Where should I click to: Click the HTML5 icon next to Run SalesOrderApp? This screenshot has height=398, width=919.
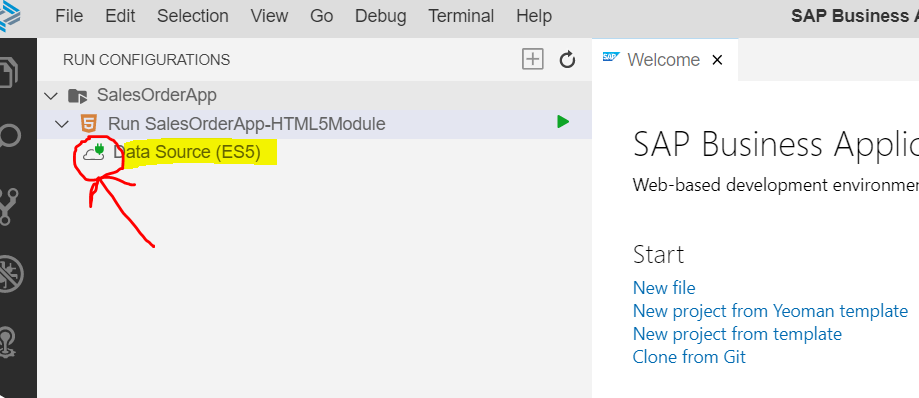tap(89, 124)
